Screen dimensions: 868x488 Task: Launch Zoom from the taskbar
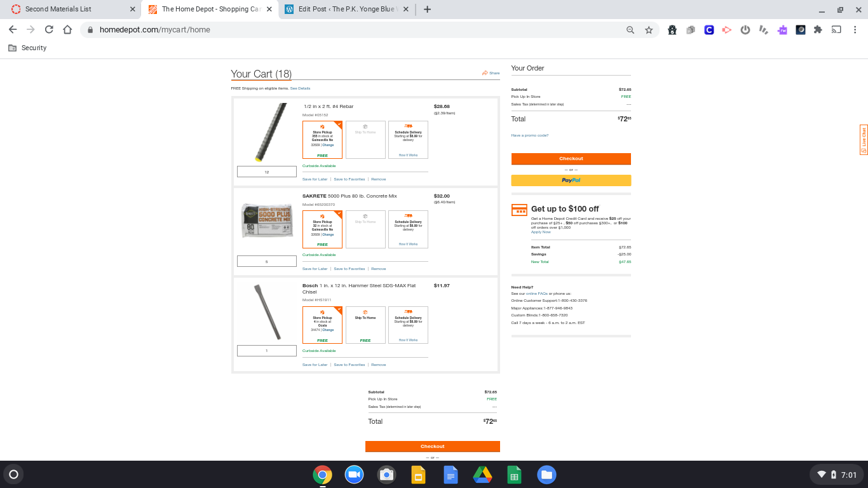(x=354, y=475)
